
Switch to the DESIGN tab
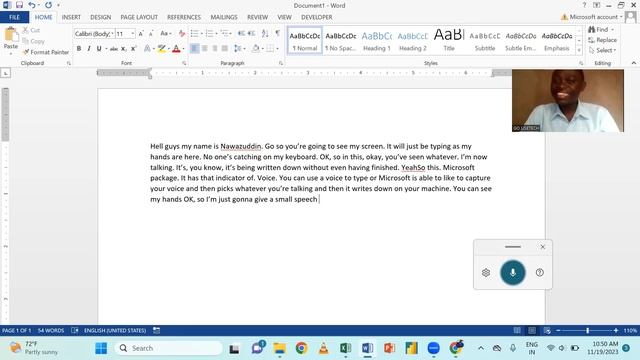[100, 17]
